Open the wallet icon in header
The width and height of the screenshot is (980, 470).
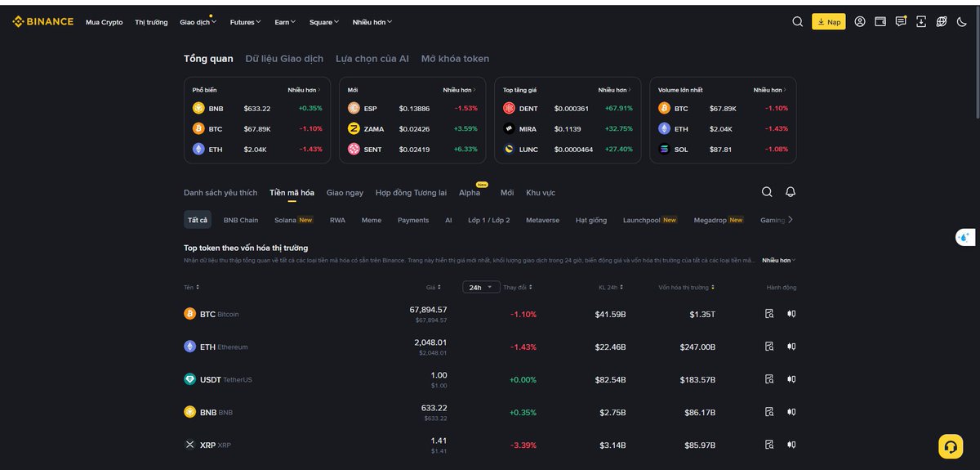pos(880,22)
